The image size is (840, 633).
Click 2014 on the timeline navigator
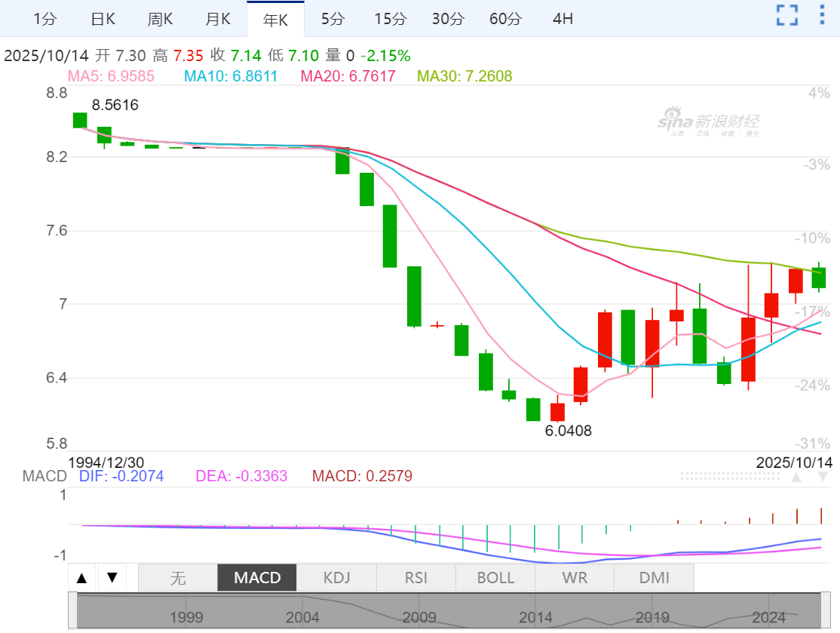click(x=536, y=617)
